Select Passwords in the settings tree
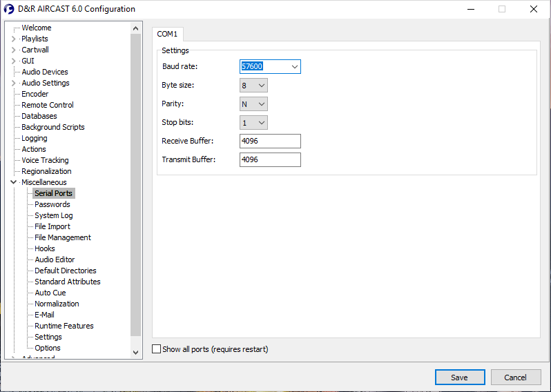 pos(52,204)
